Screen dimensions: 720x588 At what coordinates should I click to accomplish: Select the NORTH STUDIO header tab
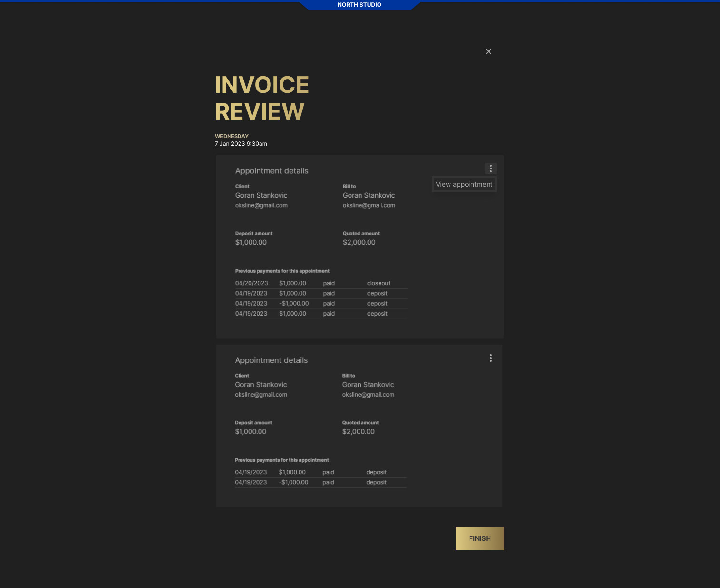[x=360, y=5]
